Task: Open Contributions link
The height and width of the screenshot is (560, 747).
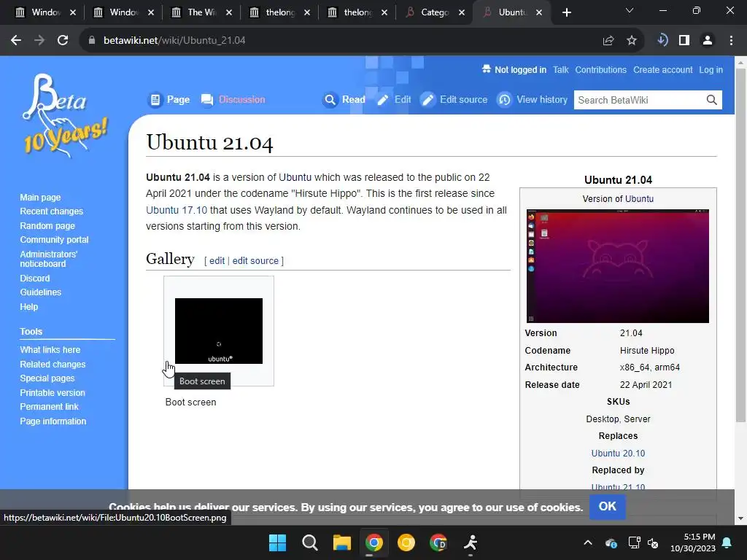Action: (601, 70)
